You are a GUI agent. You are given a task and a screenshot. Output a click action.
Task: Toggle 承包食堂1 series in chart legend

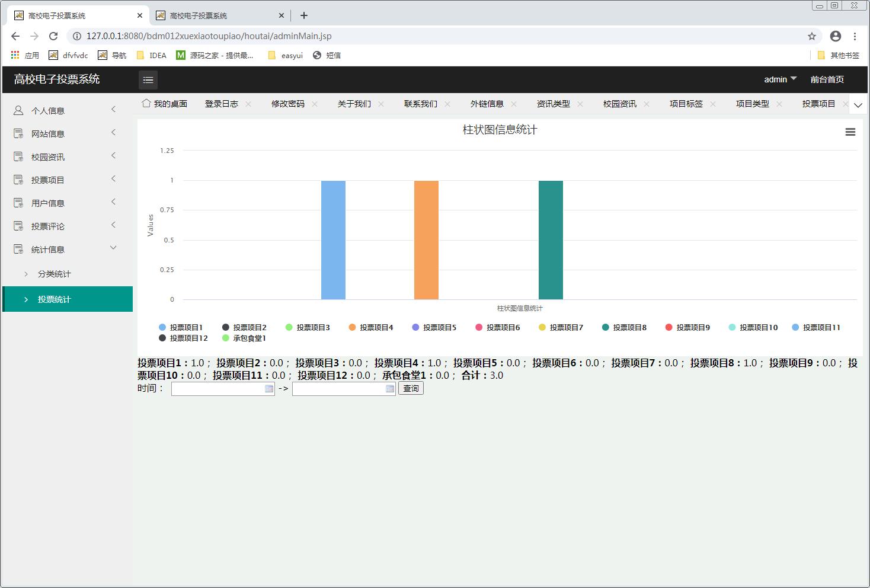point(244,338)
